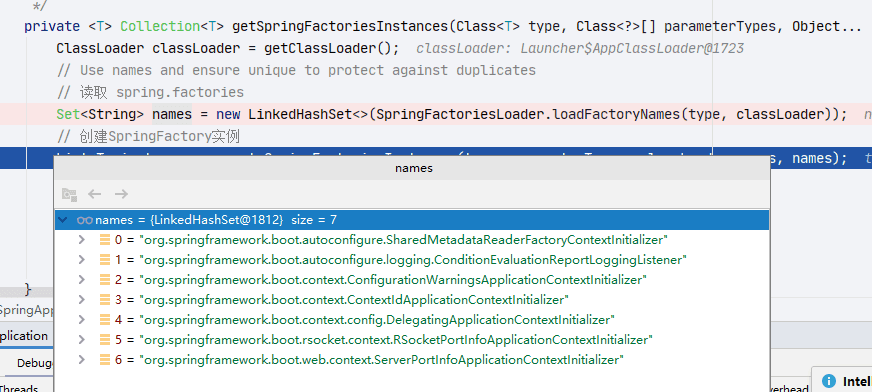Viewport: 872px width, 392px height.
Task: Click the blue info notification icon
Action: coord(829,381)
